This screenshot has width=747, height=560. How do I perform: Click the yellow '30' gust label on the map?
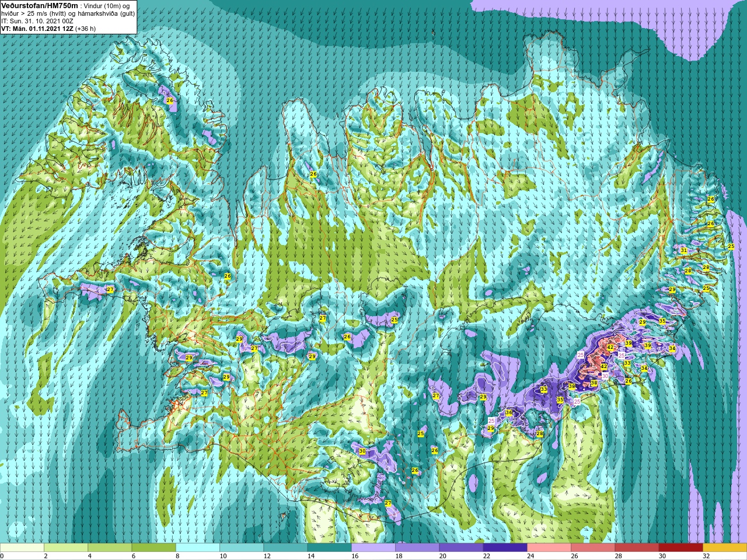tap(362, 452)
